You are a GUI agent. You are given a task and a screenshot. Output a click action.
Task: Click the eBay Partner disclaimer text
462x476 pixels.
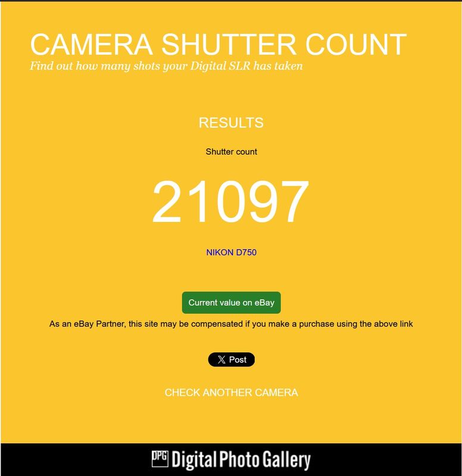[x=231, y=324]
